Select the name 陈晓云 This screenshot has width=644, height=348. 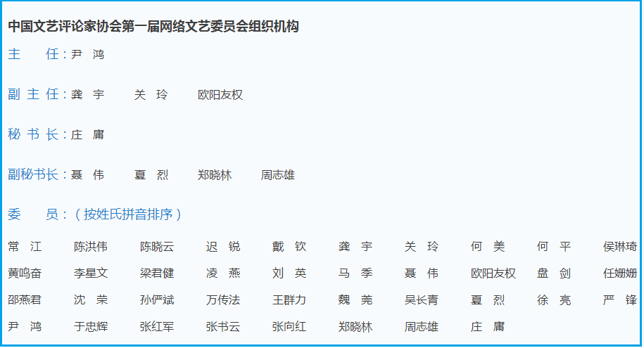click(157, 247)
